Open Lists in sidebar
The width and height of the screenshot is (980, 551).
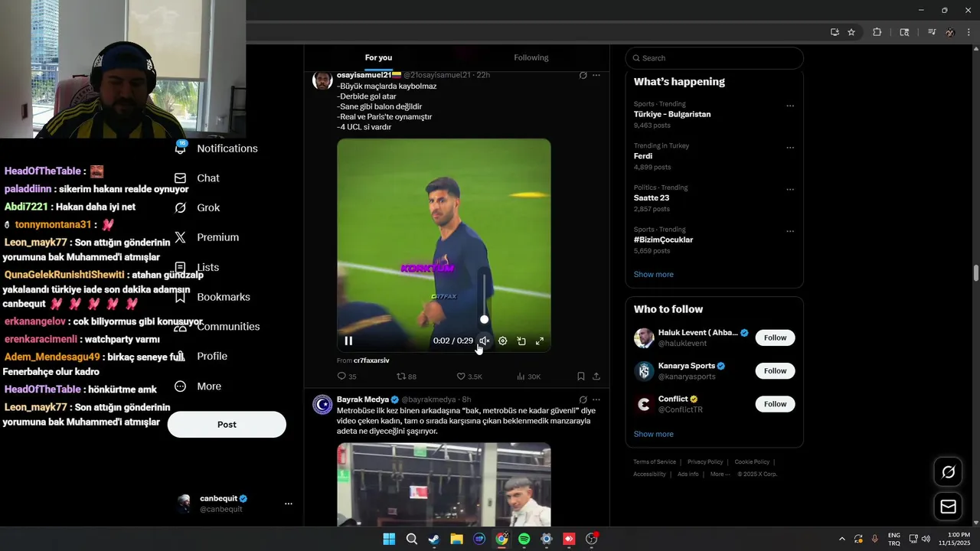(197, 267)
